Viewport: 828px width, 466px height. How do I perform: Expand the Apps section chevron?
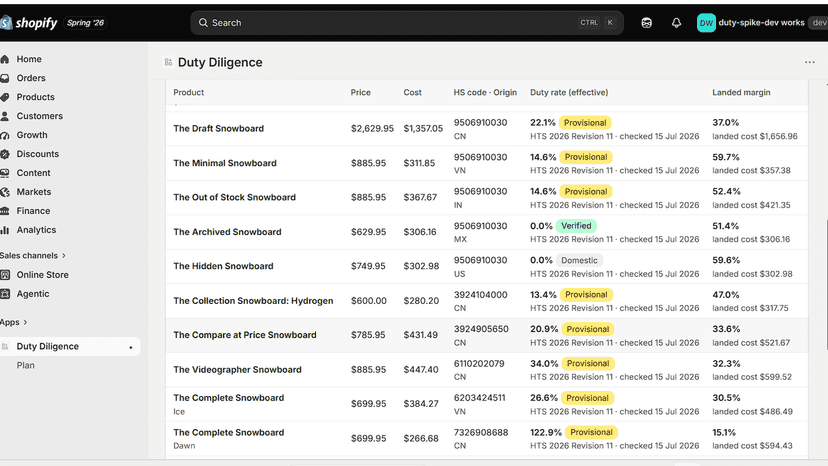coord(25,322)
